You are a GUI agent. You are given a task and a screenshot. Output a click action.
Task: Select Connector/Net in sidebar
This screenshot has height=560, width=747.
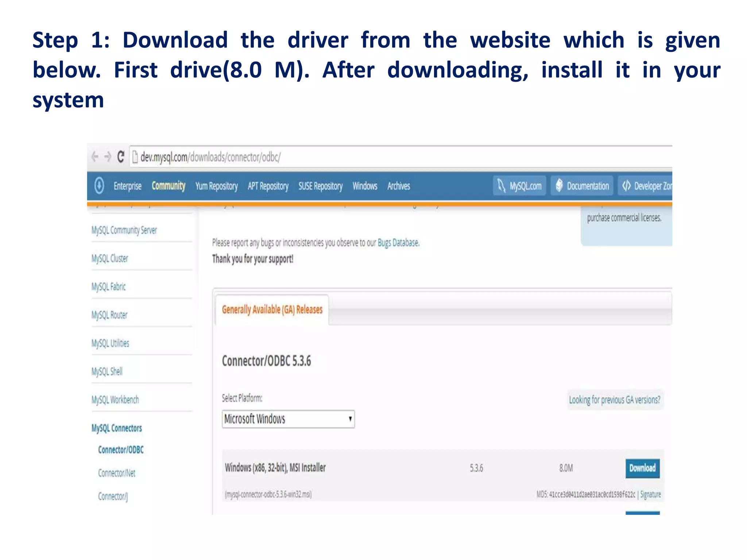point(116,473)
